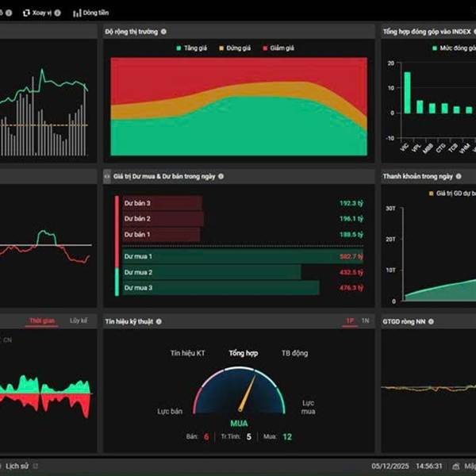Screen dimensions: 476x476
Task: Click info icon next to GTGD ròng NN
Action: pos(431,321)
